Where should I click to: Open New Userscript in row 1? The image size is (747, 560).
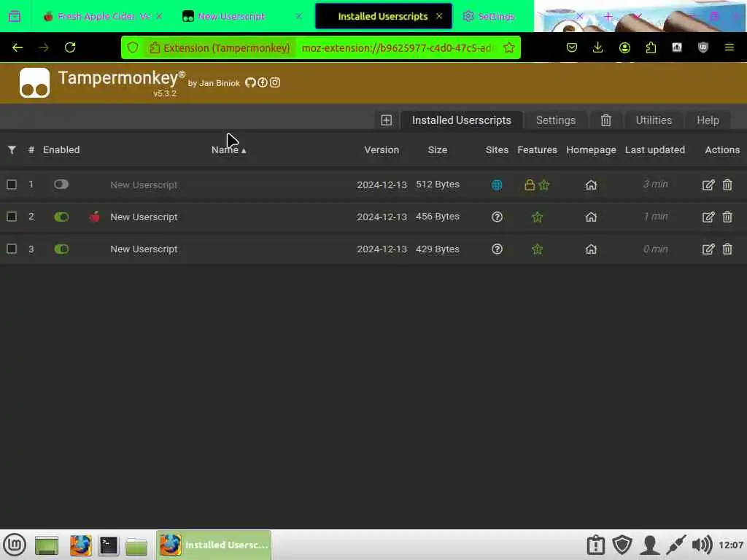pos(144,184)
